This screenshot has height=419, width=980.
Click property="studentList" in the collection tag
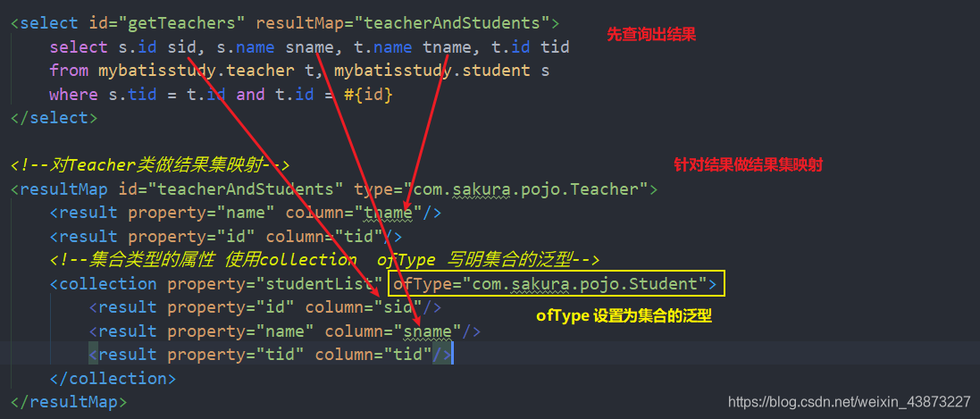(x=275, y=284)
